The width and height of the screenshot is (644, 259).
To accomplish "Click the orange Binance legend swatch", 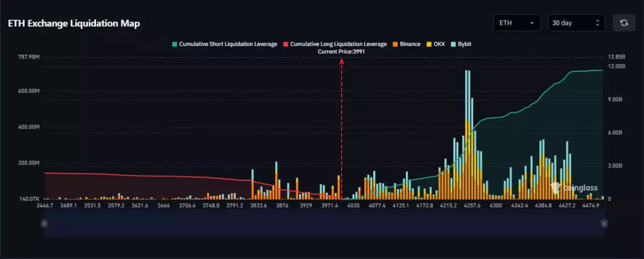I will point(395,44).
